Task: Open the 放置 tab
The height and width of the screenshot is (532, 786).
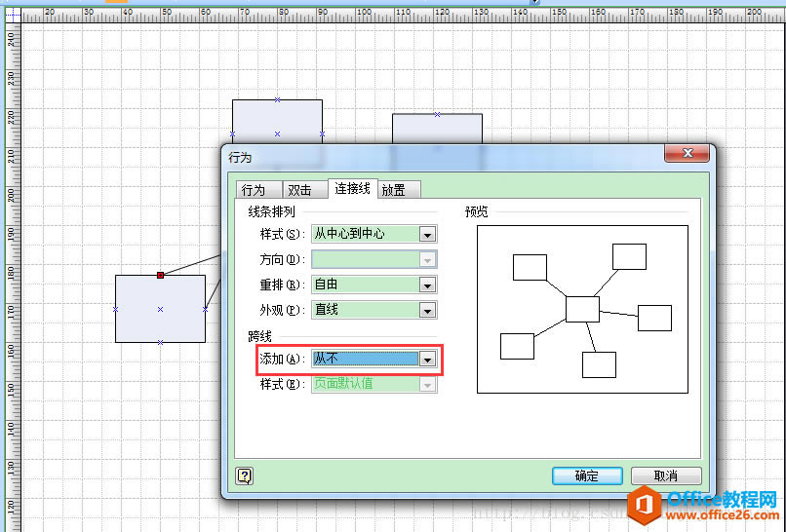Action: (x=399, y=190)
